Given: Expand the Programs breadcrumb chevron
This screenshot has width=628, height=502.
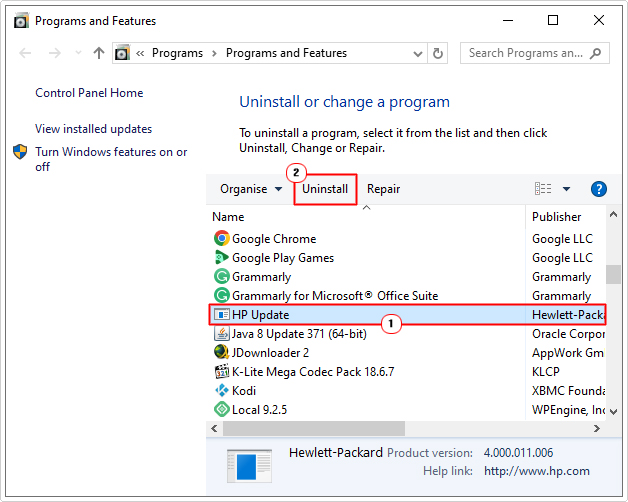Looking at the screenshot, I should click(214, 53).
